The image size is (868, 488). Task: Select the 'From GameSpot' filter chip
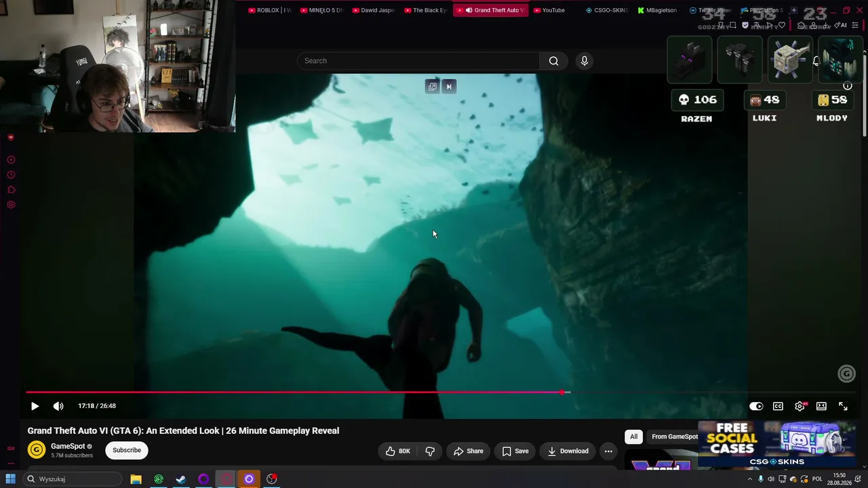(x=675, y=436)
